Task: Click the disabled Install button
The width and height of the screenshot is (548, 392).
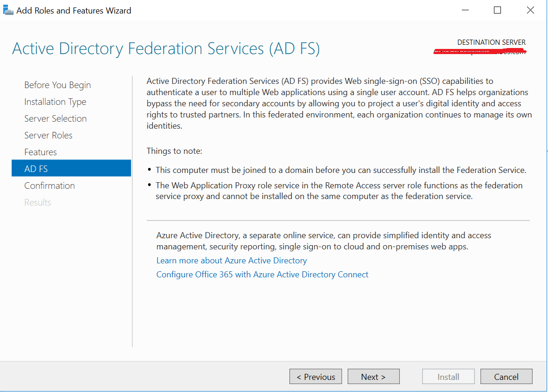Action: tap(448, 377)
